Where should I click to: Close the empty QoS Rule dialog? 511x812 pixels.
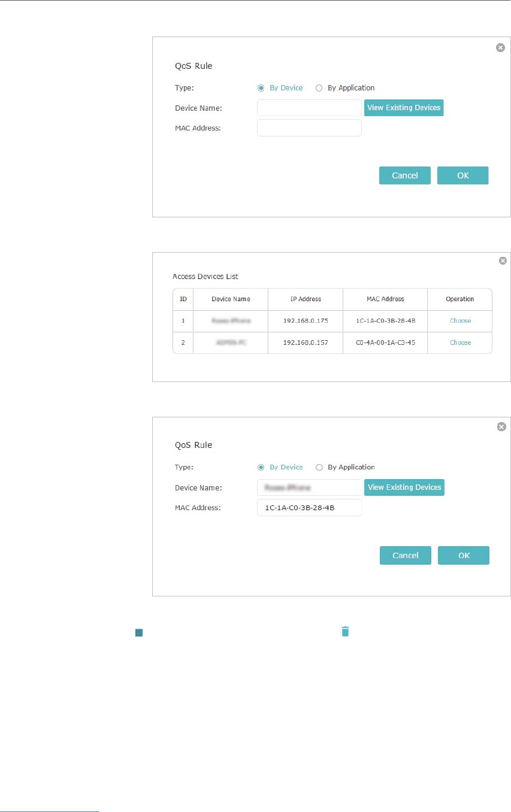pyautogui.click(x=500, y=48)
